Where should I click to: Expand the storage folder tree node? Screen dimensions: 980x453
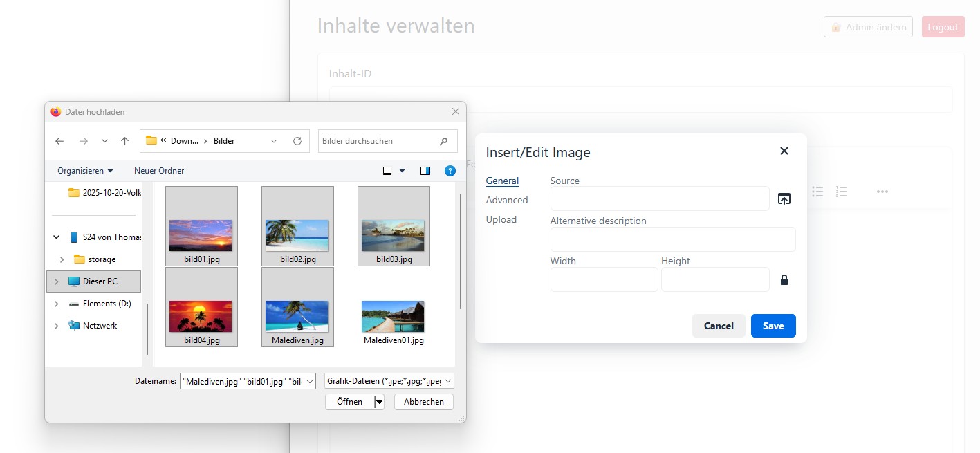click(62, 259)
